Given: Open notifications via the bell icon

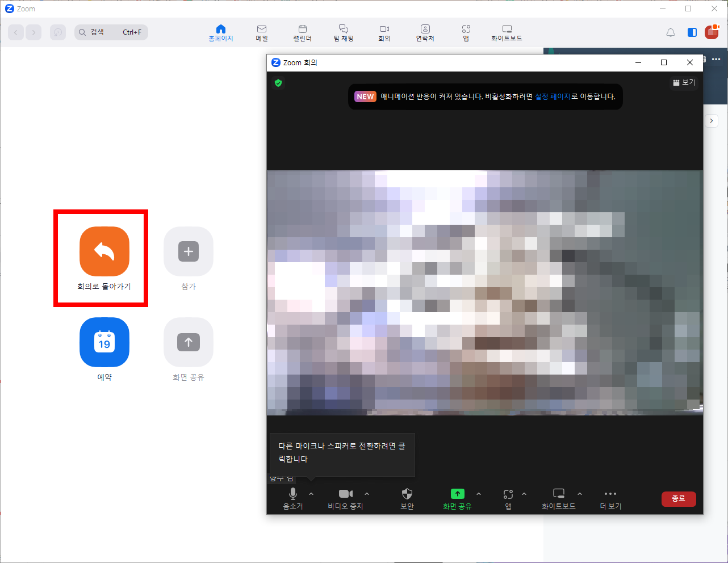Looking at the screenshot, I should (670, 32).
